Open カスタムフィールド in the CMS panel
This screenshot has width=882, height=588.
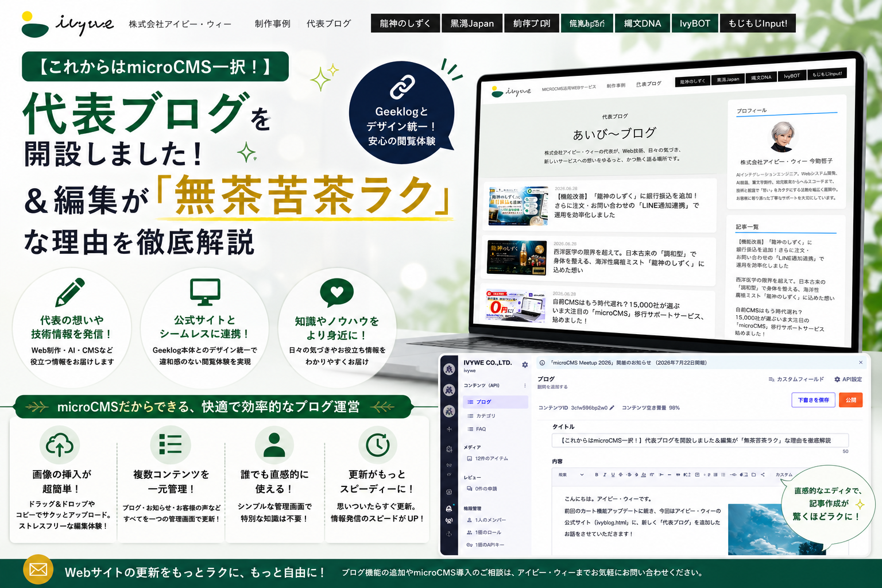point(796,380)
